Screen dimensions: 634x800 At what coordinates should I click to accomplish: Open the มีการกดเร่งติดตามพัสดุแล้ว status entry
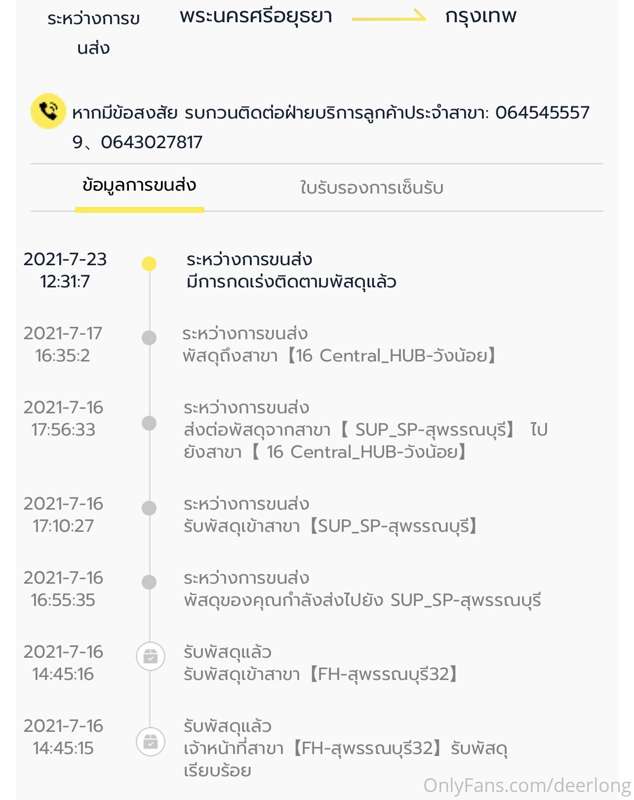[x=291, y=282]
